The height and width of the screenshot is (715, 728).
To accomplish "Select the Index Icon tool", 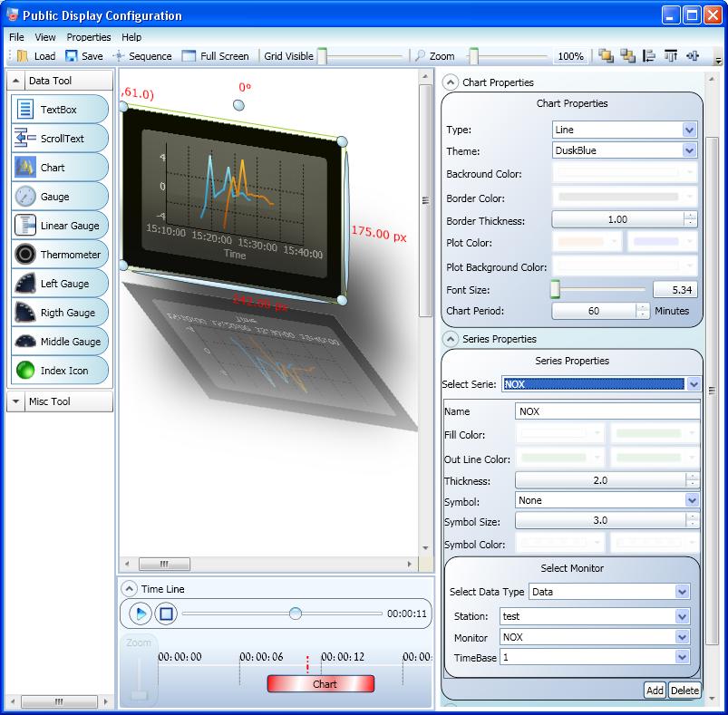I will point(59,370).
